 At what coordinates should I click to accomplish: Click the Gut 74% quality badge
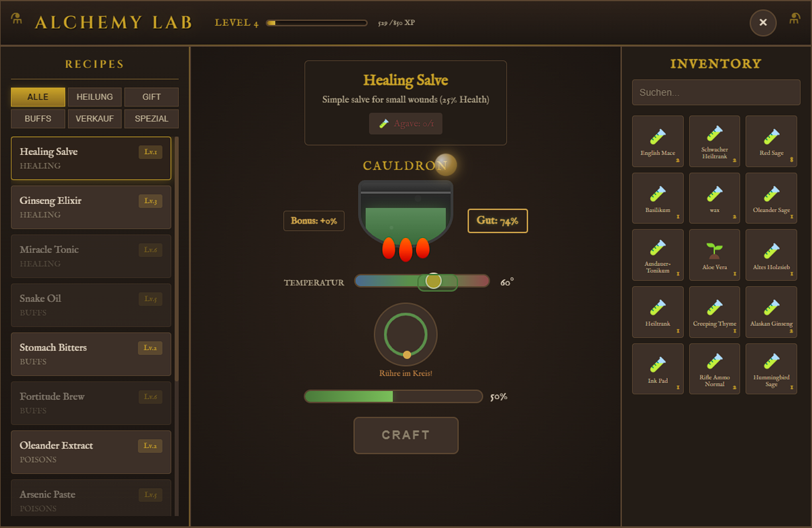497,221
